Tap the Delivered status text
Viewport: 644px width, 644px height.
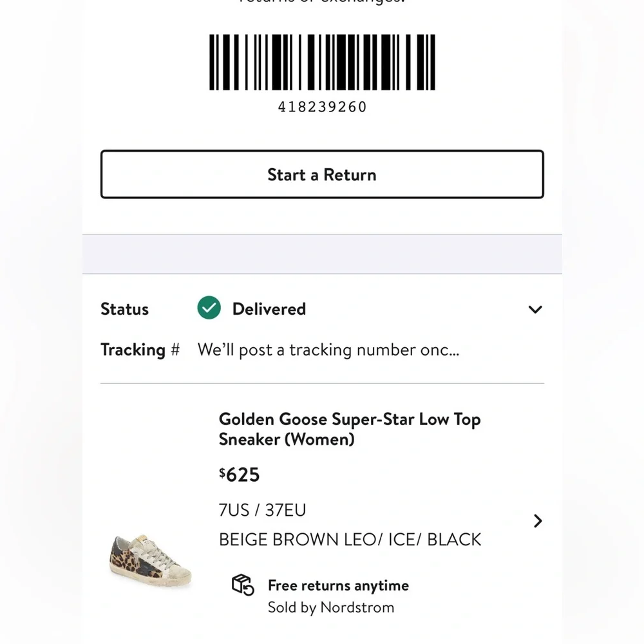pos(269,309)
